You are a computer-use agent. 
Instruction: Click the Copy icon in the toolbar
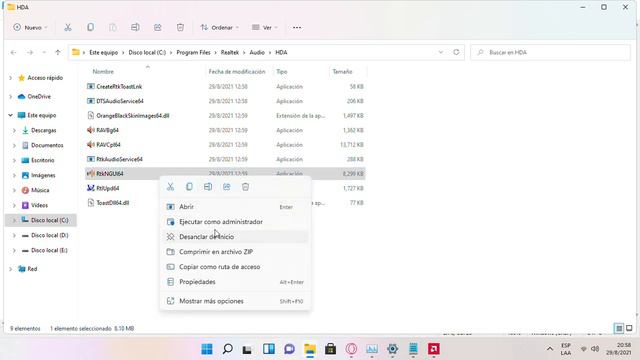90,27
